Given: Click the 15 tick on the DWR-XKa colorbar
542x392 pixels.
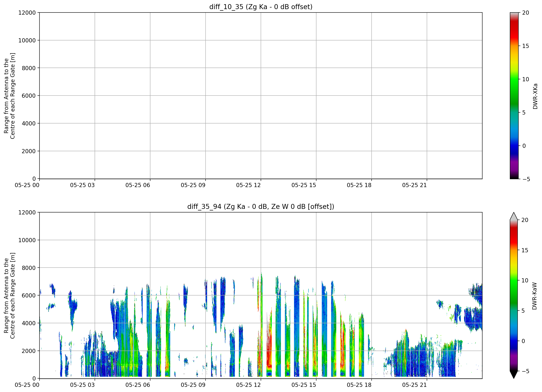Looking at the screenshot, I should tap(526, 46).
